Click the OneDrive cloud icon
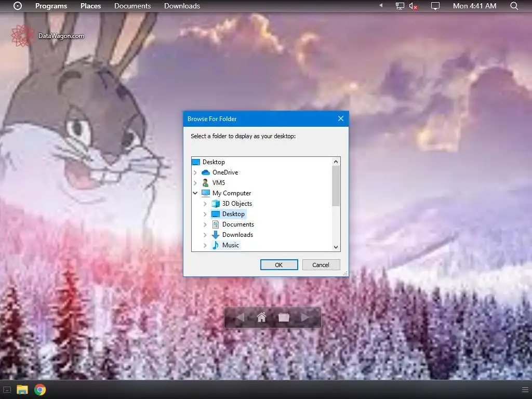 [206, 172]
